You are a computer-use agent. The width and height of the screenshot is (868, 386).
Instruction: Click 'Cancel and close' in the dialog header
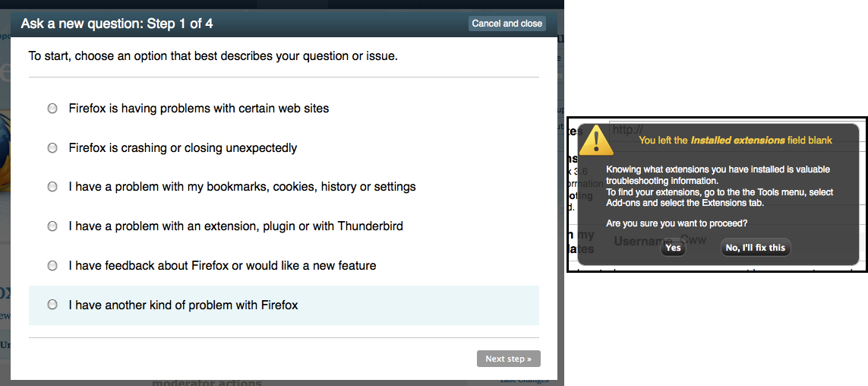pos(507,24)
